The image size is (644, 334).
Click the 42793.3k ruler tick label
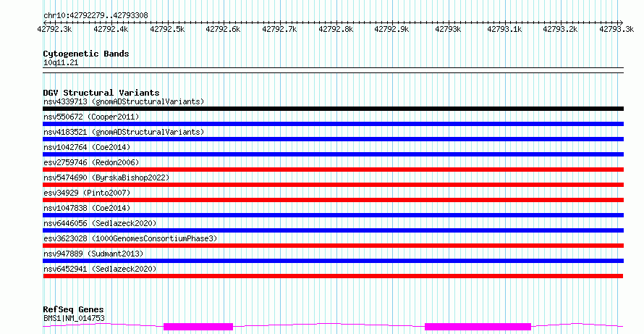point(617,29)
